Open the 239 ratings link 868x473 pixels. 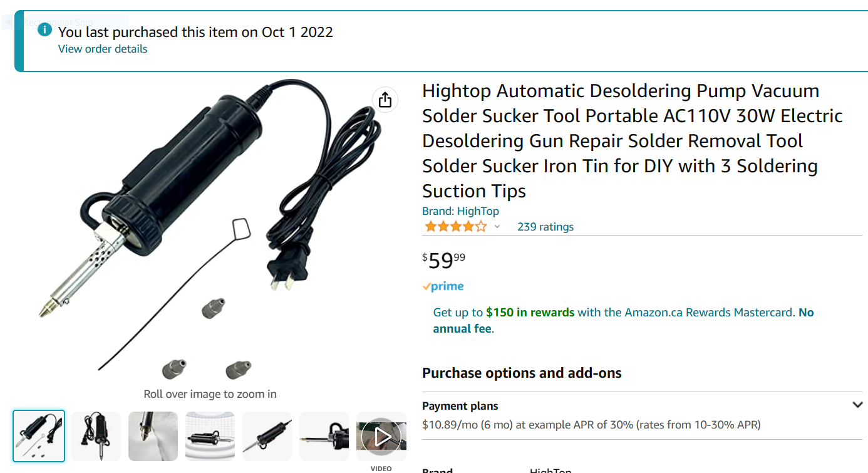pos(545,227)
